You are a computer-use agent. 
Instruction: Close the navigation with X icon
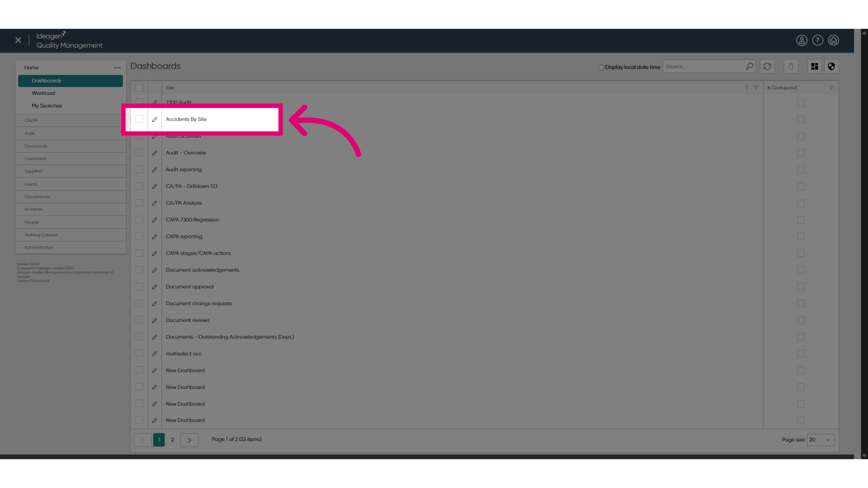(x=18, y=40)
